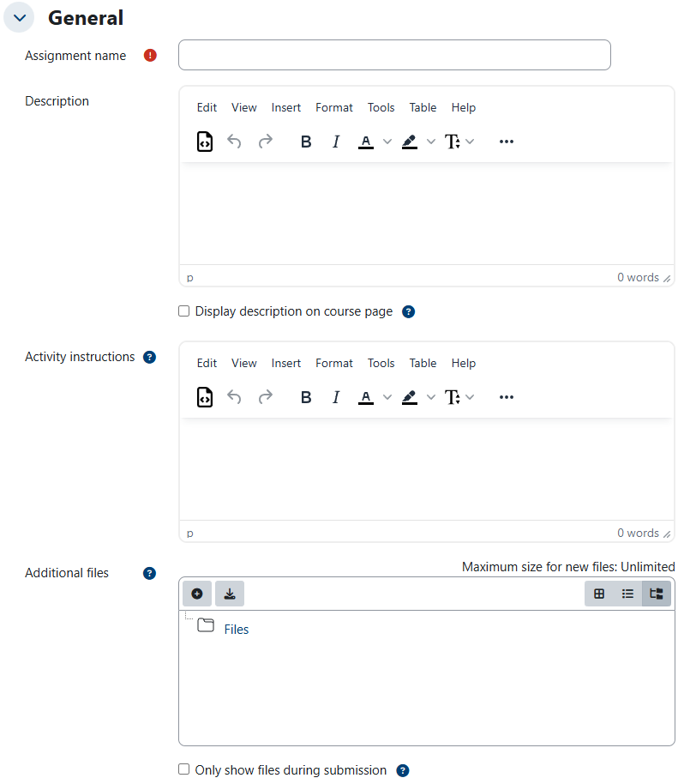Click the Files folder icon

(206, 625)
